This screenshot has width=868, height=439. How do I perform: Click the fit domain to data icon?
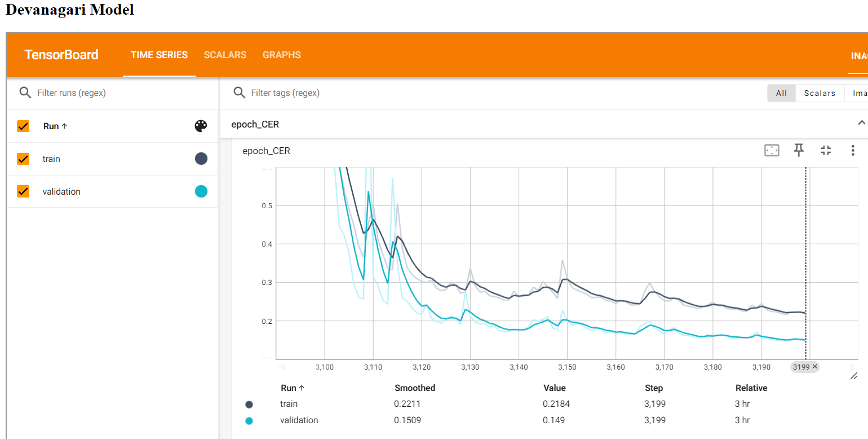(x=771, y=150)
